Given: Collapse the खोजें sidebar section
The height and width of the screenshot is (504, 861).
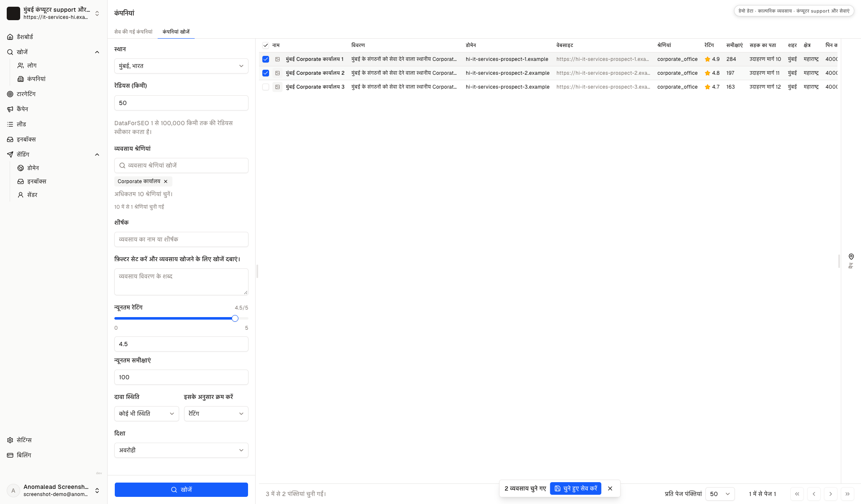Looking at the screenshot, I should [97, 52].
